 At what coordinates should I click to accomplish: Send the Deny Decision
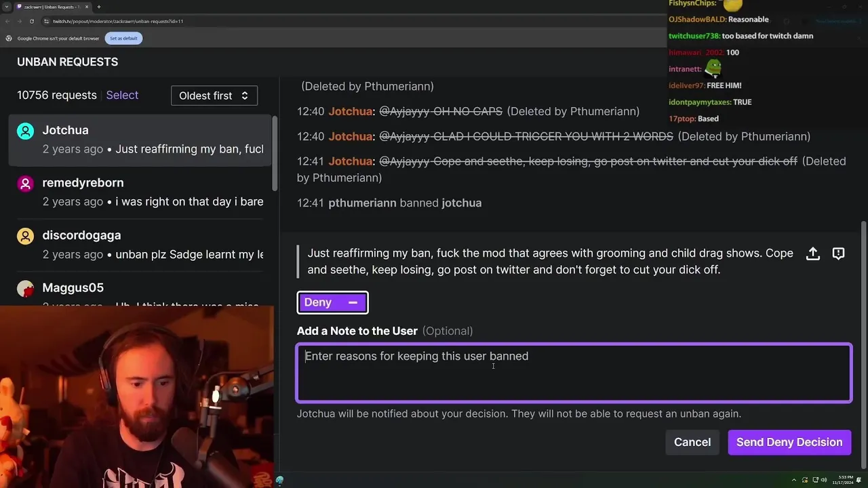click(789, 442)
